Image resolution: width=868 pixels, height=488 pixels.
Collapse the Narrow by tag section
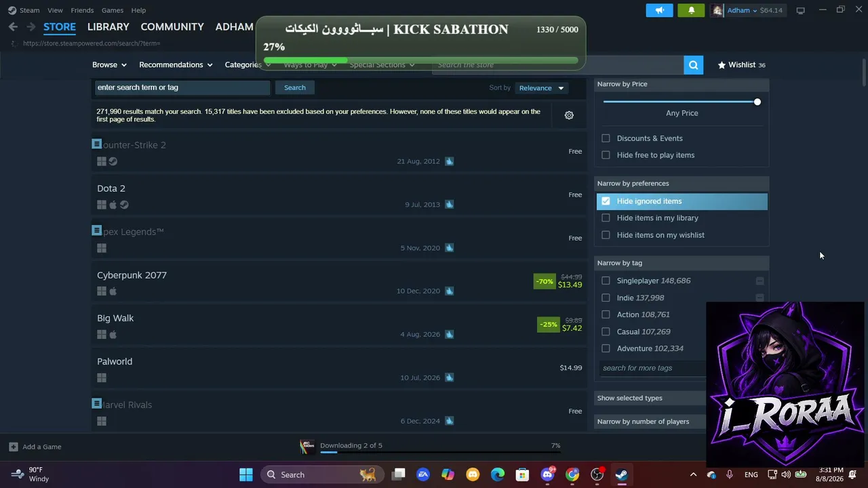tap(682, 263)
